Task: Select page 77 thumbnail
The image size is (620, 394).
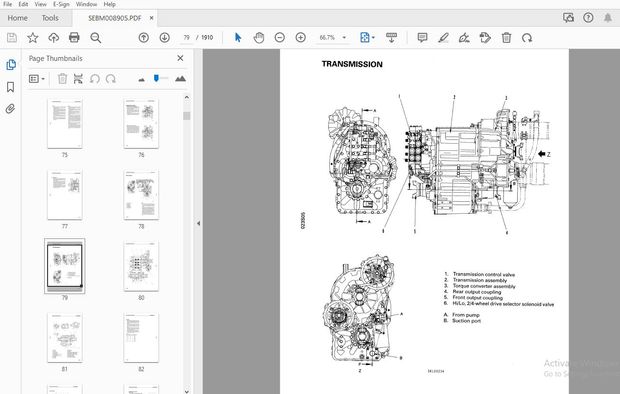Action: click(65, 195)
